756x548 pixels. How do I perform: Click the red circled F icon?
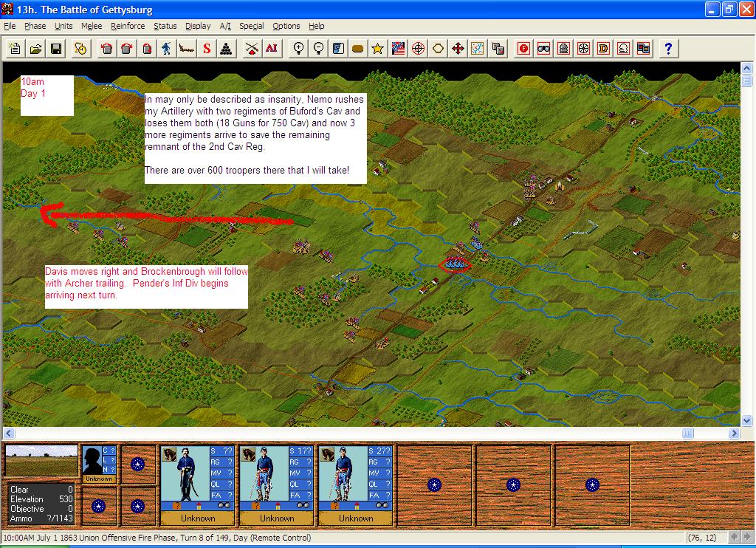pos(523,48)
